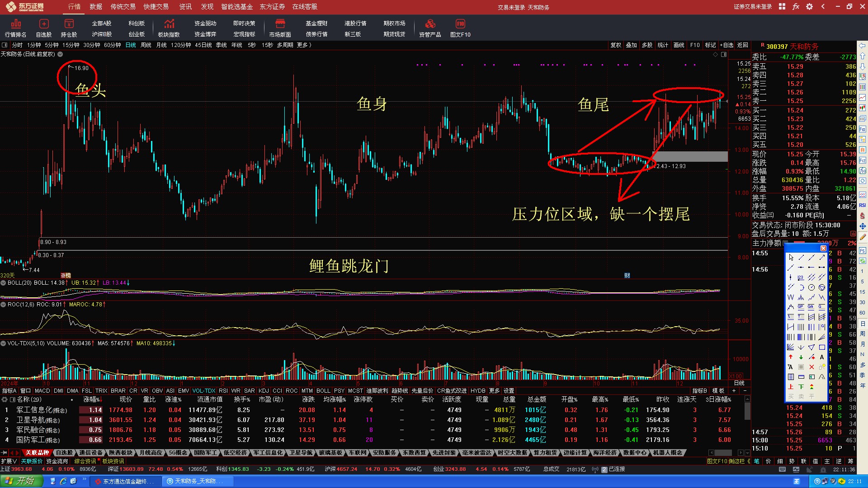Toggle the BOLL(20) indicator panel circle
The height and width of the screenshot is (488, 868).
(3, 283)
